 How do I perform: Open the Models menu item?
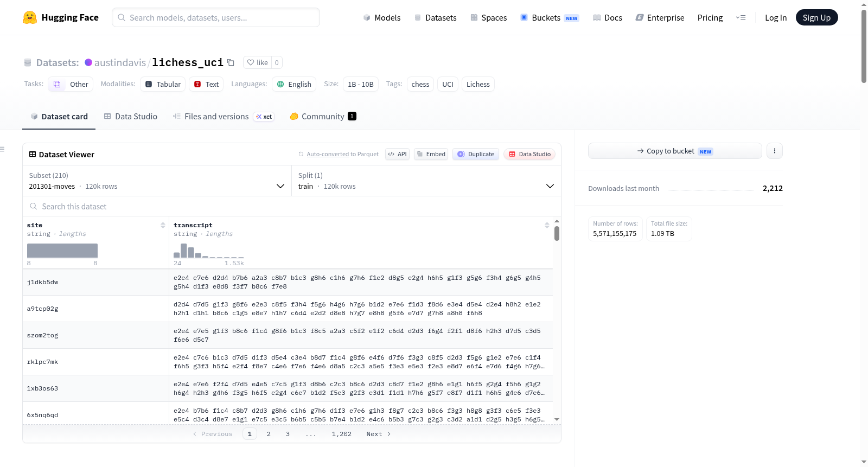[382, 17]
